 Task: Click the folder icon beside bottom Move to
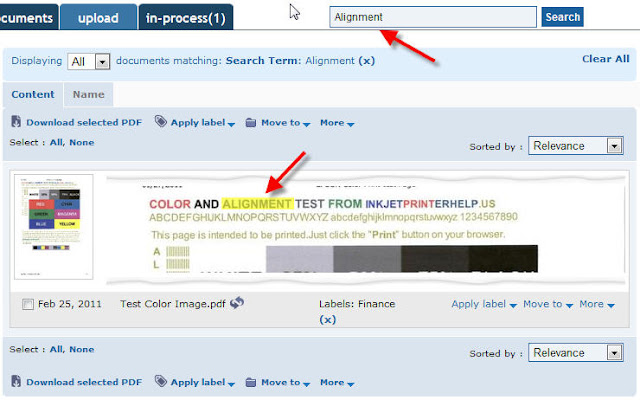coord(251,382)
